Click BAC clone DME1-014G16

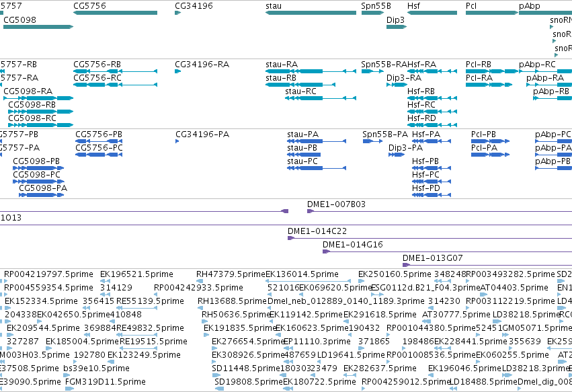(447, 252)
